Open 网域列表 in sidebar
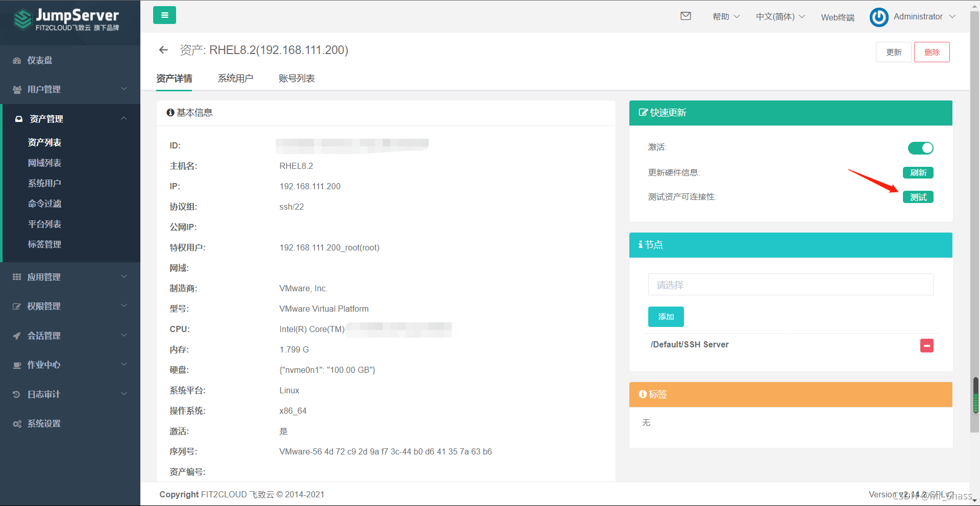This screenshot has width=980, height=506. 44,163
